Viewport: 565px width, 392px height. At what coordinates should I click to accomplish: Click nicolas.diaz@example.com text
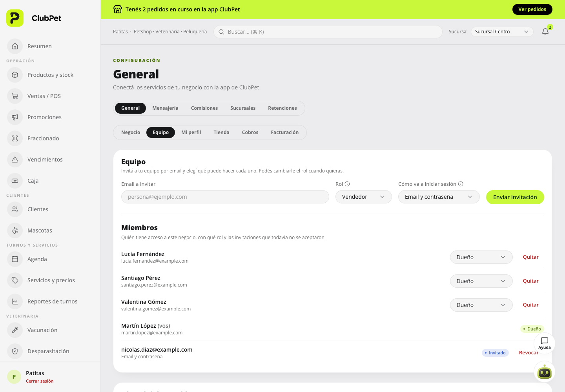[x=157, y=350]
